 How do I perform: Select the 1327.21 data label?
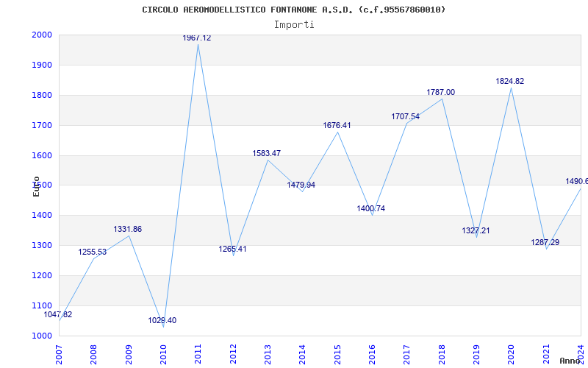tap(476, 230)
